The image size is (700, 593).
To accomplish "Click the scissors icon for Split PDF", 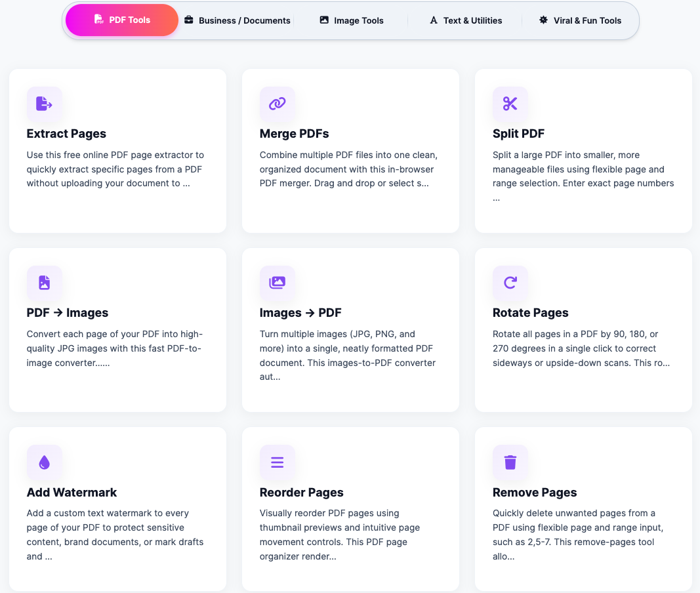I will click(510, 104).
